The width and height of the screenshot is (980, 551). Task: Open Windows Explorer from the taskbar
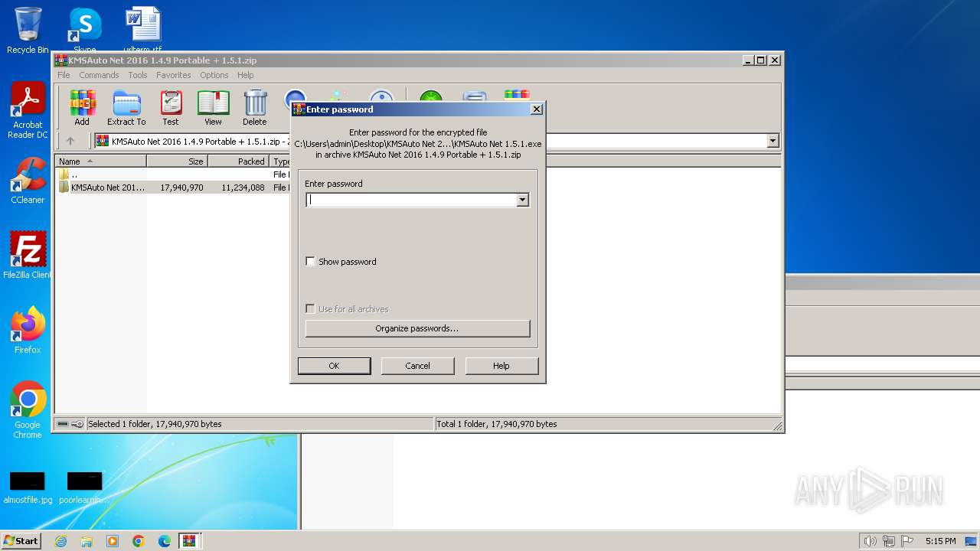(x=87, y=541)
